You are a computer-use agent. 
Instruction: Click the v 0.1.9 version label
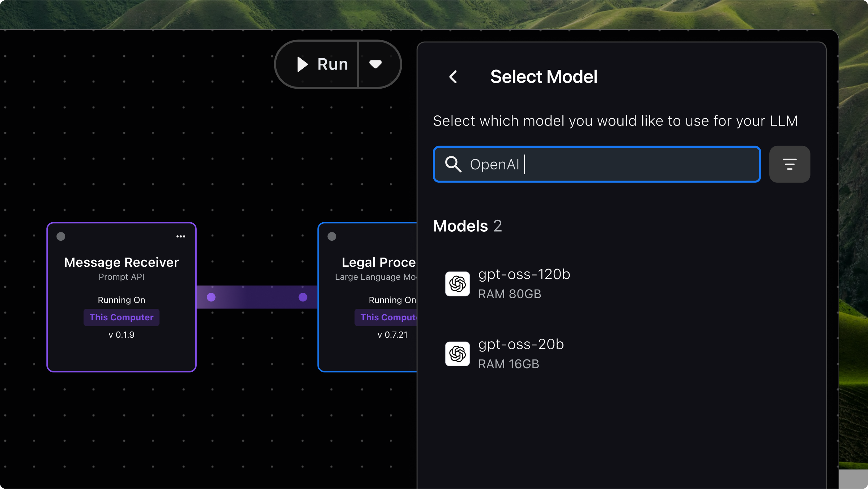point(122,335)
